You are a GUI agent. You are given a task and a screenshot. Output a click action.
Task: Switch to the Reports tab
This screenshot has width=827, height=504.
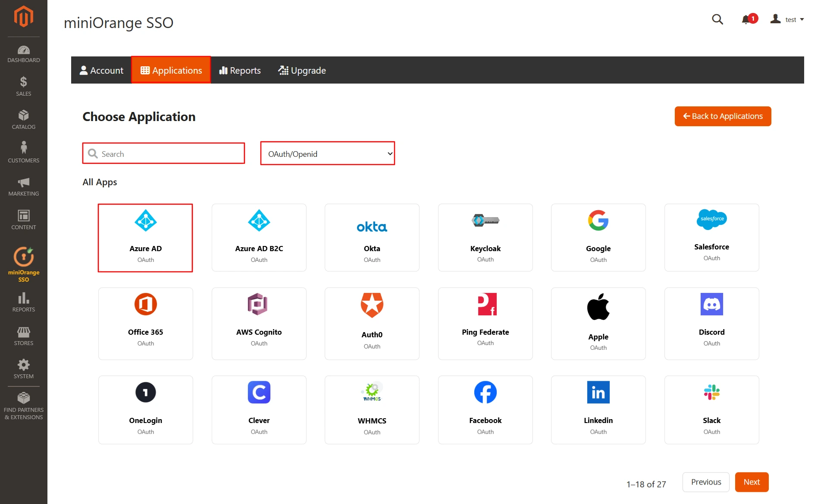[x=240, y=70]
